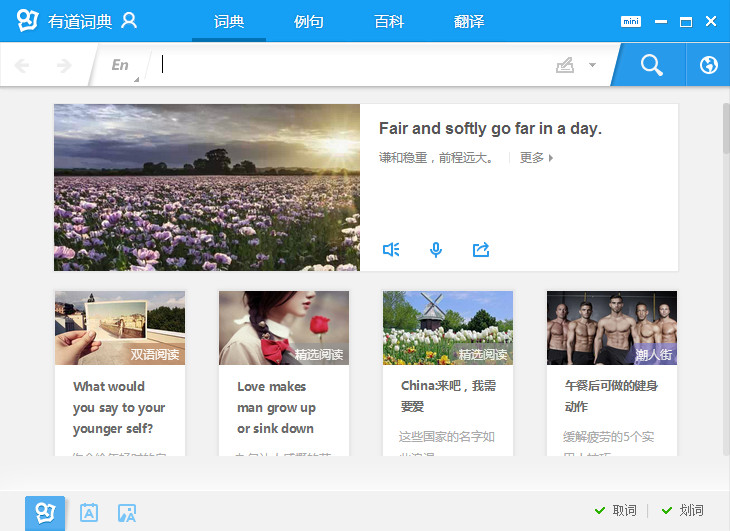Toggle the 取词 word capture option

[x=616, y=511]
